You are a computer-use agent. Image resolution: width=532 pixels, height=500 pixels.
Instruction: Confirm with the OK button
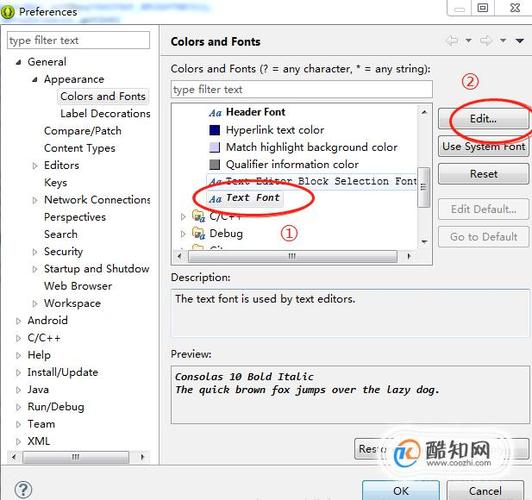point(401,491)
